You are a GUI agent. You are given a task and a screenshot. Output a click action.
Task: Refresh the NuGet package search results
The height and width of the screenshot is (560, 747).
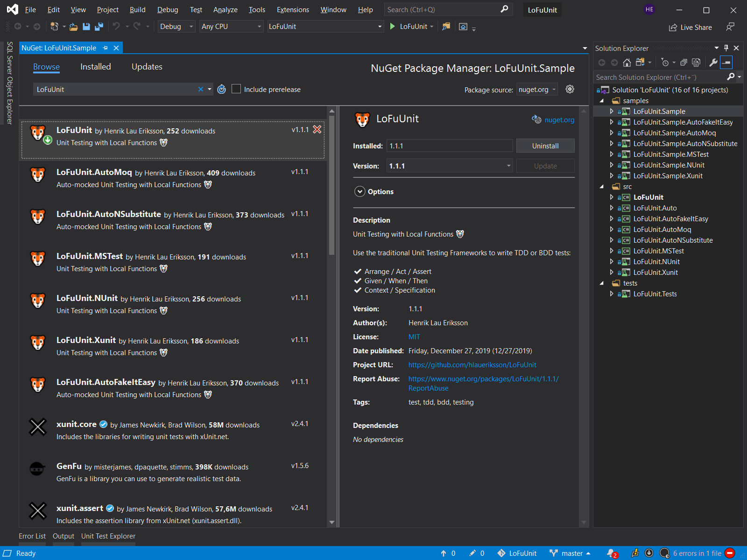[222, 89]
